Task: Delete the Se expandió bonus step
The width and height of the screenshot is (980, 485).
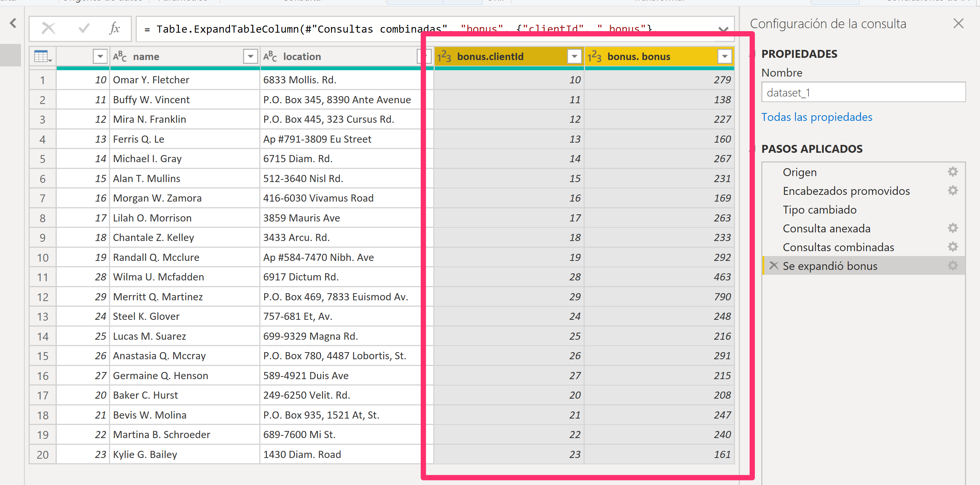Action: point(773,265)
